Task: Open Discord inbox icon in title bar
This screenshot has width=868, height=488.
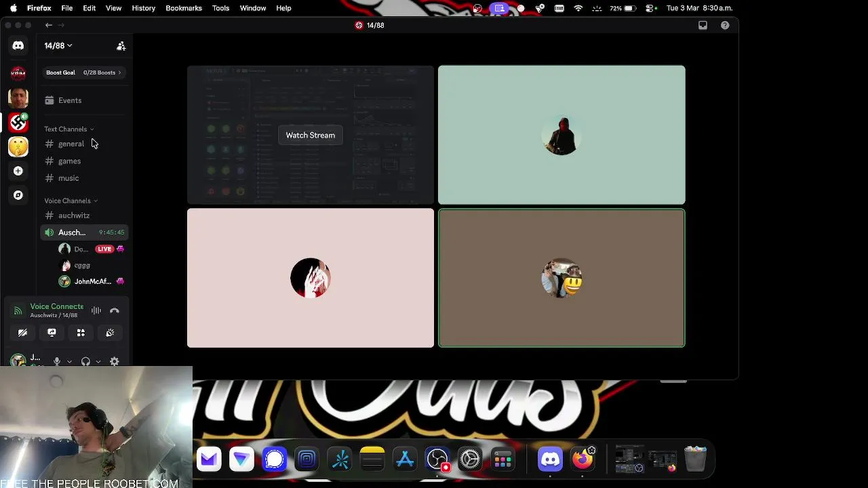Action: [703, 25]
